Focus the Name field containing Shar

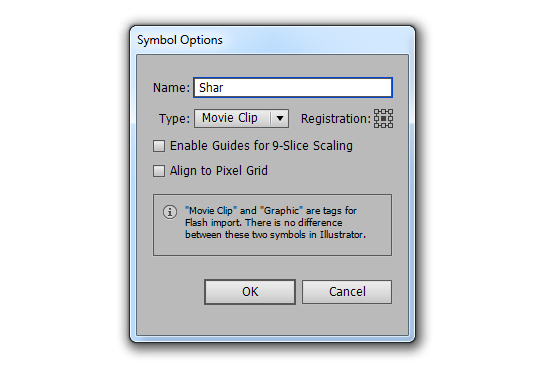click(293, 87)
